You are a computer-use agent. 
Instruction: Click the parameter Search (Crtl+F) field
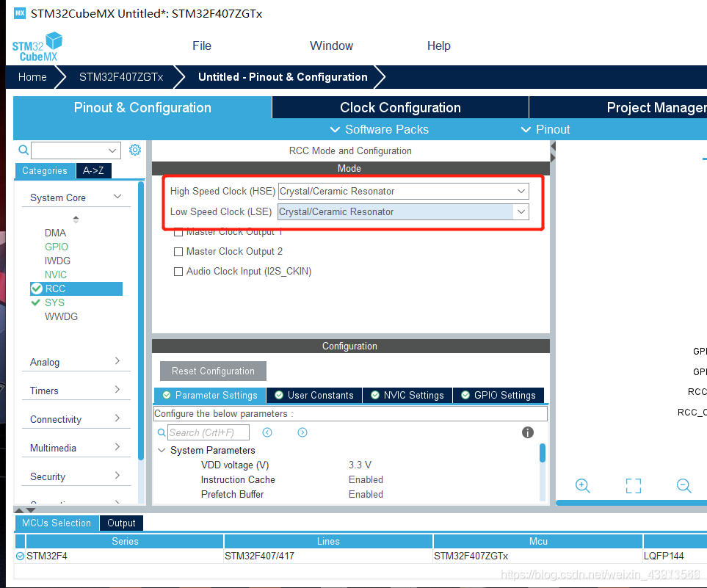coord(209,432)
